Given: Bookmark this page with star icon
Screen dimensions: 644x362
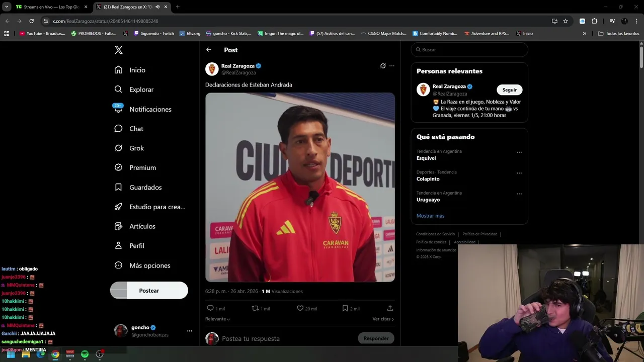Looking at the screenshot, I should pos(566,21).
